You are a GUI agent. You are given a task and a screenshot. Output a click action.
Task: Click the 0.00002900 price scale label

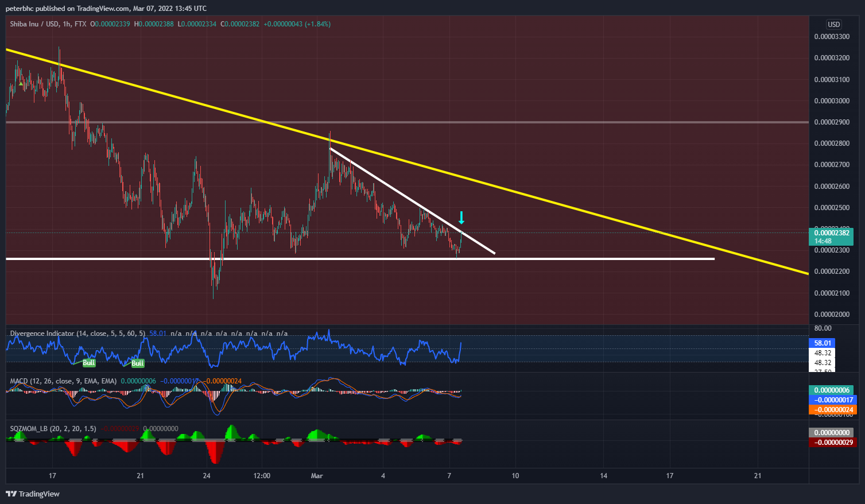tap(832, 122)
